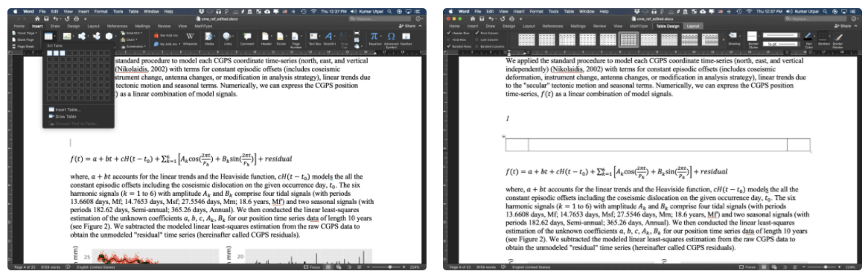The height and width of the screenshot is (277, 868).
Task: Click Wikipedia icon in left window ribbon
Action: click(x=190, y=36)
